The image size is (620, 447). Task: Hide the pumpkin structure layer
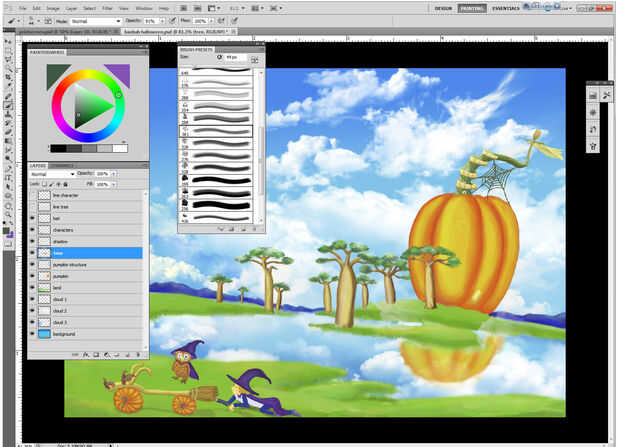[x=32, y=264]
